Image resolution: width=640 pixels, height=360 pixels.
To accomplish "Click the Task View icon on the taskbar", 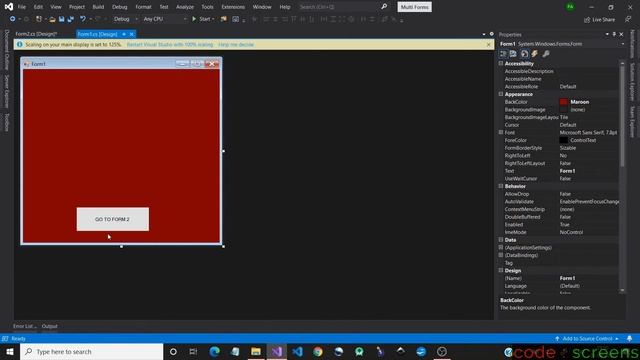I will coord(193,351).
